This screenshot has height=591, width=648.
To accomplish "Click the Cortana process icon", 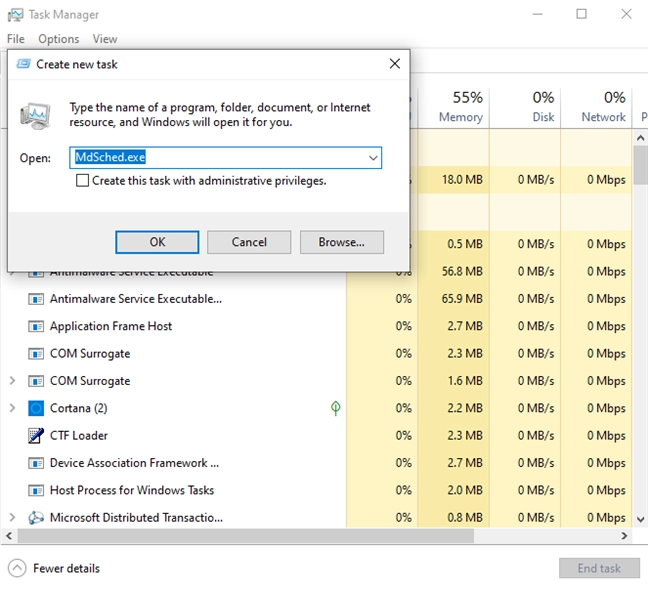I will (36, 408).
